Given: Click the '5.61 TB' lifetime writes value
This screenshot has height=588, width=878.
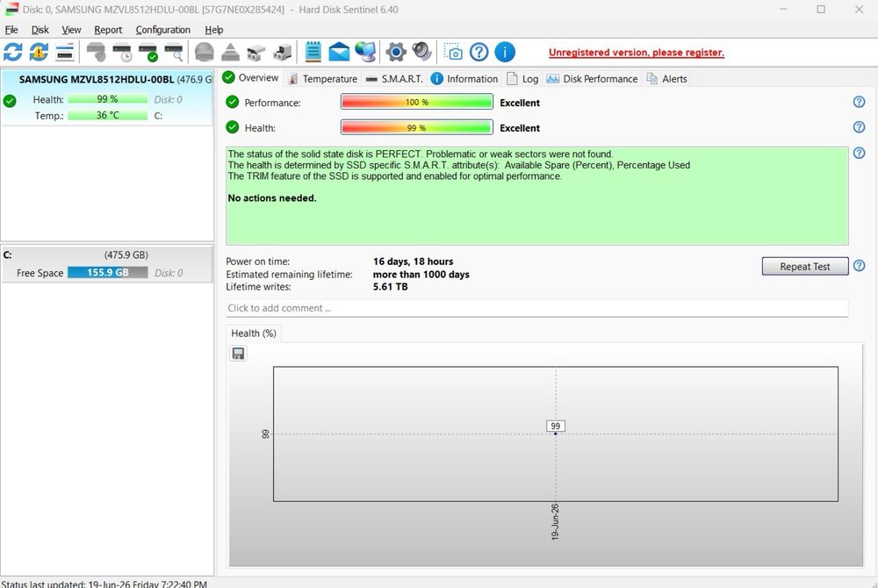Looking at the screenshot, I should coord(391,286).
